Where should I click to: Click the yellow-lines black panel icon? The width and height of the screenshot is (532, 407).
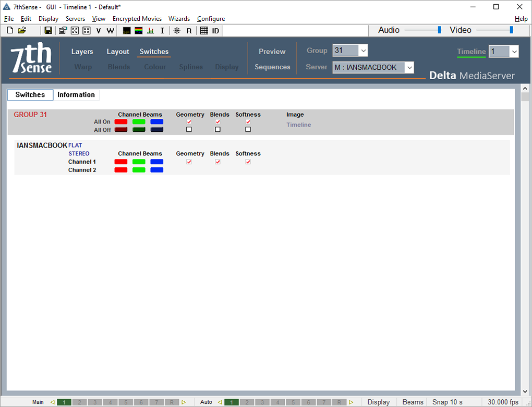point(127,31)
